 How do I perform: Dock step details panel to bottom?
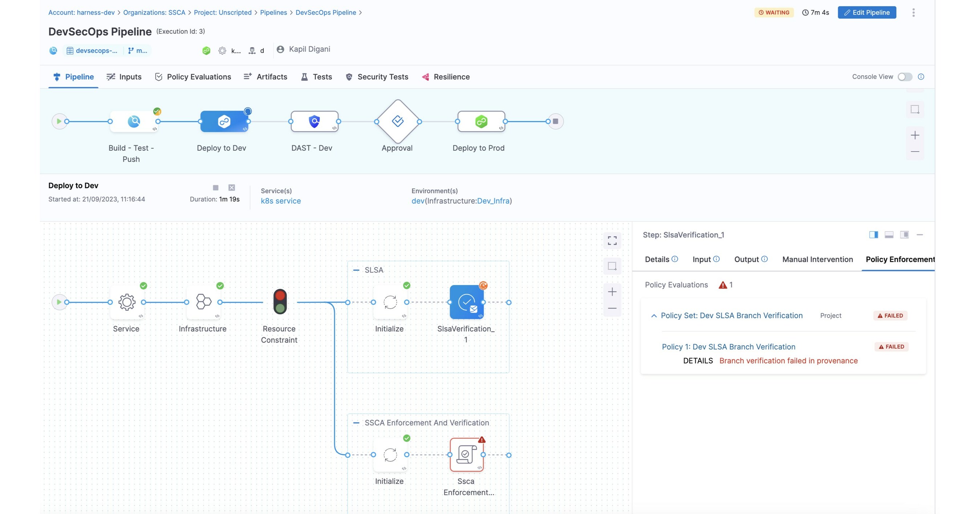pos(889,234)
